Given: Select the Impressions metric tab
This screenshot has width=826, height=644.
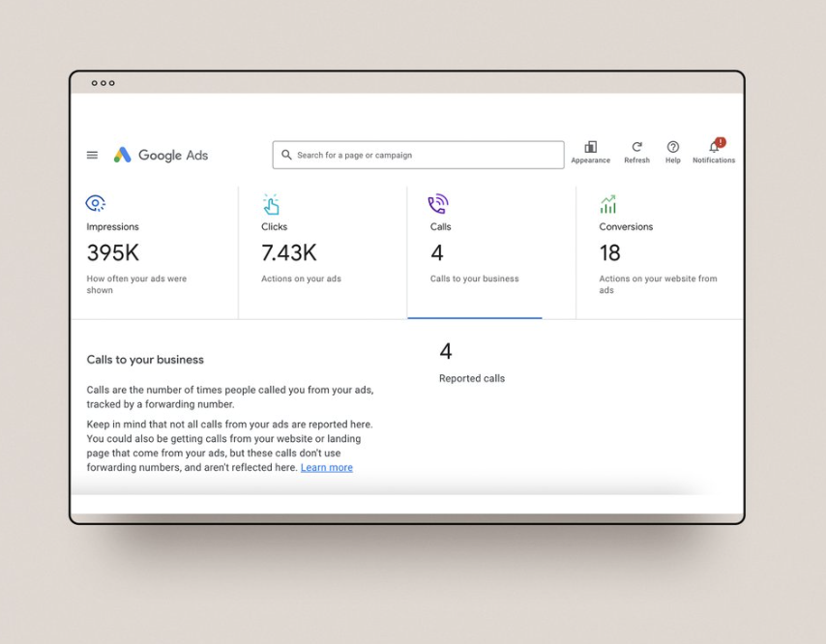Looking at the screenshot, I should pyautogui.click(x=155, y=252).
